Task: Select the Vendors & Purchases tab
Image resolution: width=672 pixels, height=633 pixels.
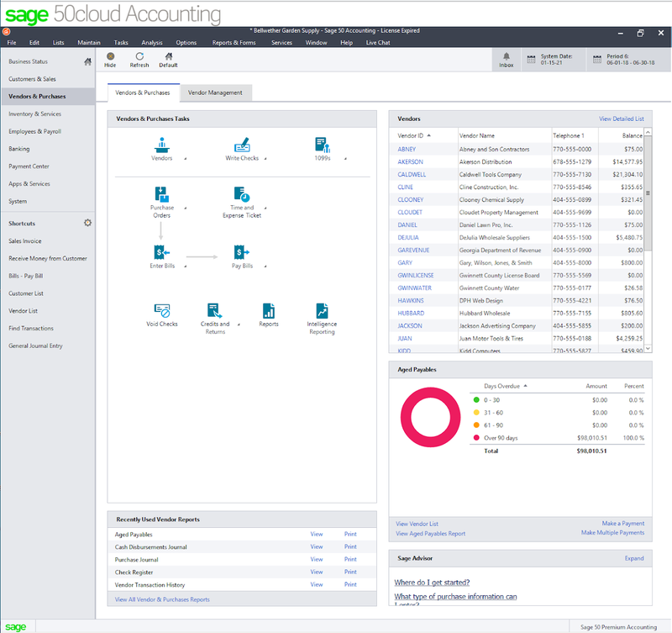Action: 143,92
